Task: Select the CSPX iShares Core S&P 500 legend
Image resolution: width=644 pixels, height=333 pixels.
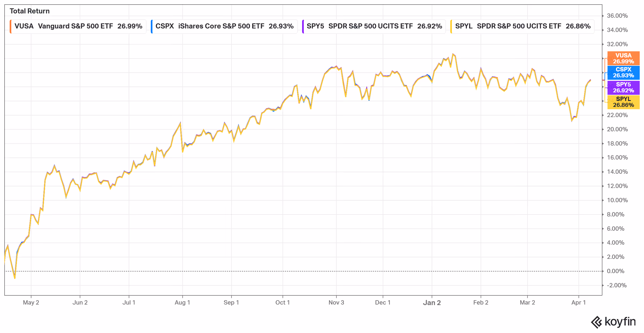Action: (x=224, y=26)
